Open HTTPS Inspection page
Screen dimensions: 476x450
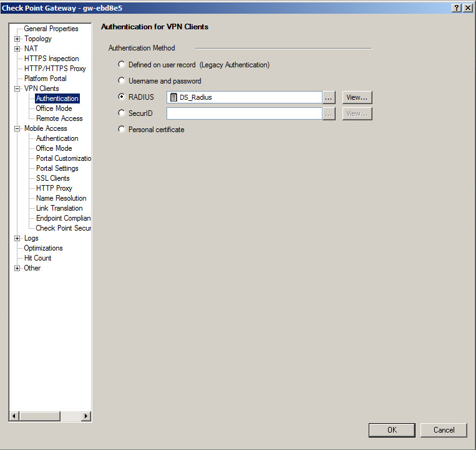[51, 59]
